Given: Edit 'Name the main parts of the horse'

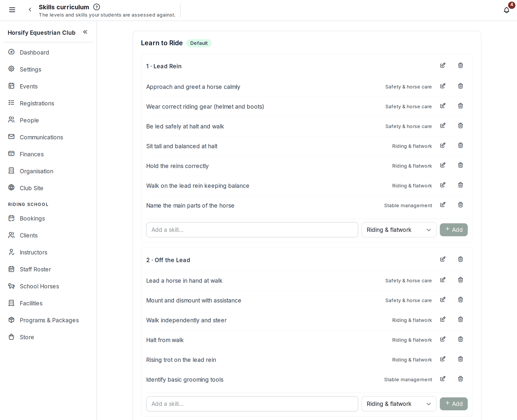Looking at the screenshot, I should click(x=443, y=205).
